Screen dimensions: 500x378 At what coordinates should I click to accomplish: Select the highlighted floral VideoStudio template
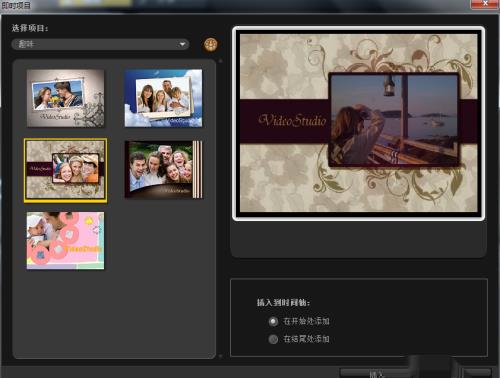pyautogui.click(x=66, y=170)
